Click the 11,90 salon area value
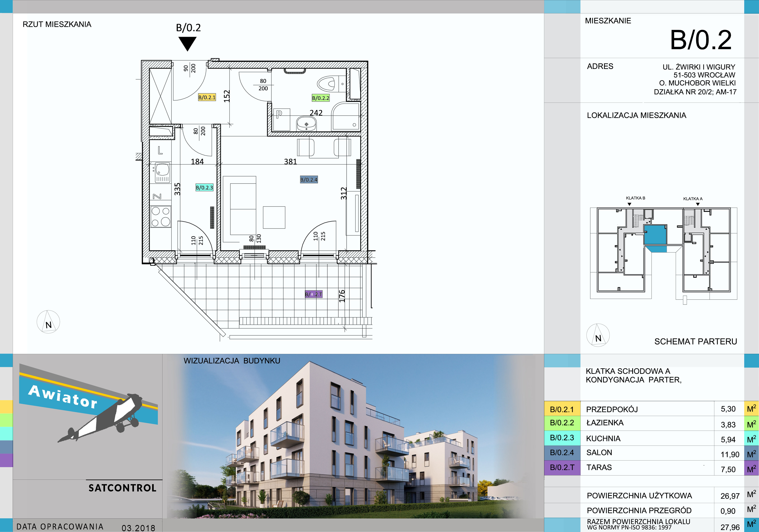The image size is (759, 532). point(730,454)
